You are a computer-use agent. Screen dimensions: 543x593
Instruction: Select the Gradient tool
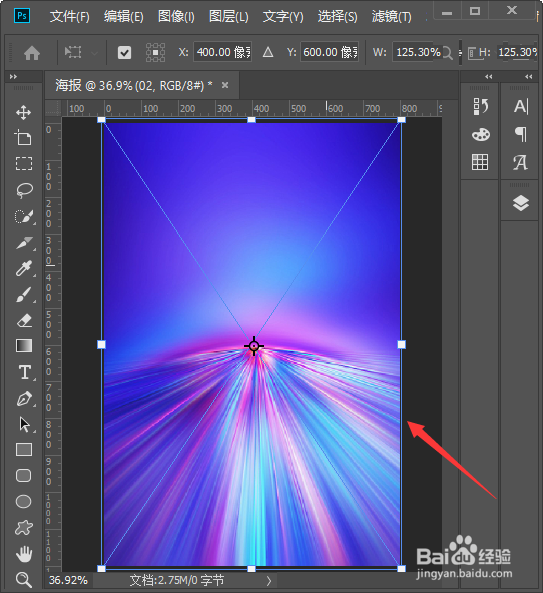[24, 345]
